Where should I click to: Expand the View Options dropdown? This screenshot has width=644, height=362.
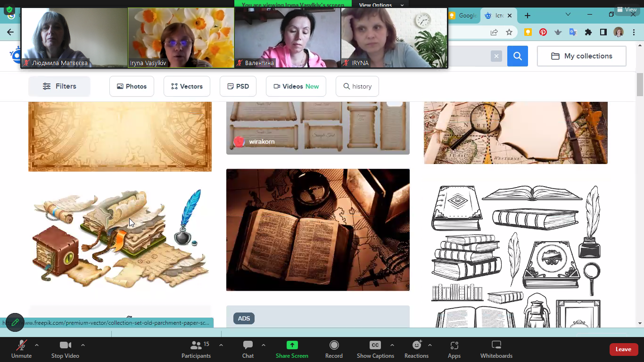click(x=381, y=5)
